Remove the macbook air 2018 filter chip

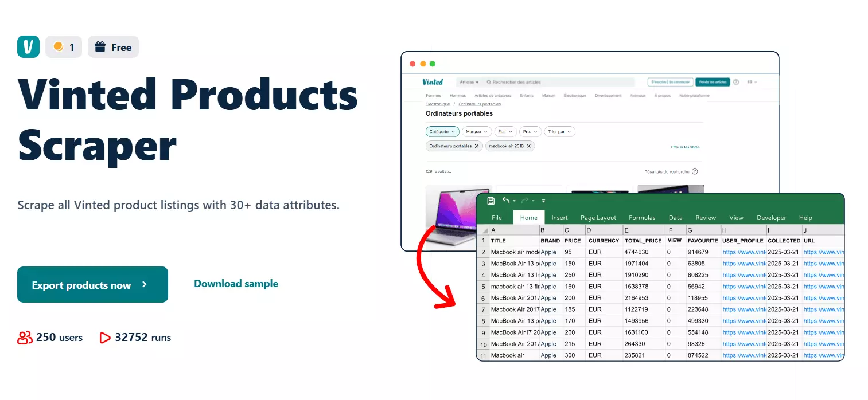click(x=530, y=146)
